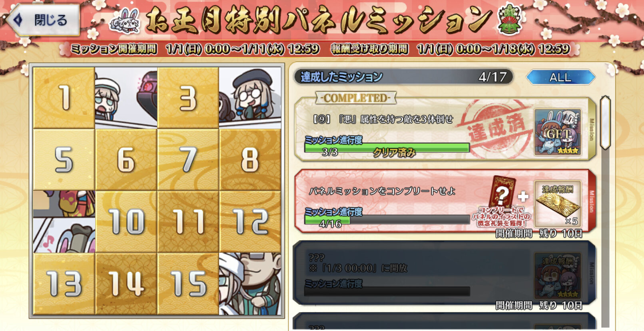Tap panel number 15
This screenshot has height=331, width=644.
click(188, 284)
